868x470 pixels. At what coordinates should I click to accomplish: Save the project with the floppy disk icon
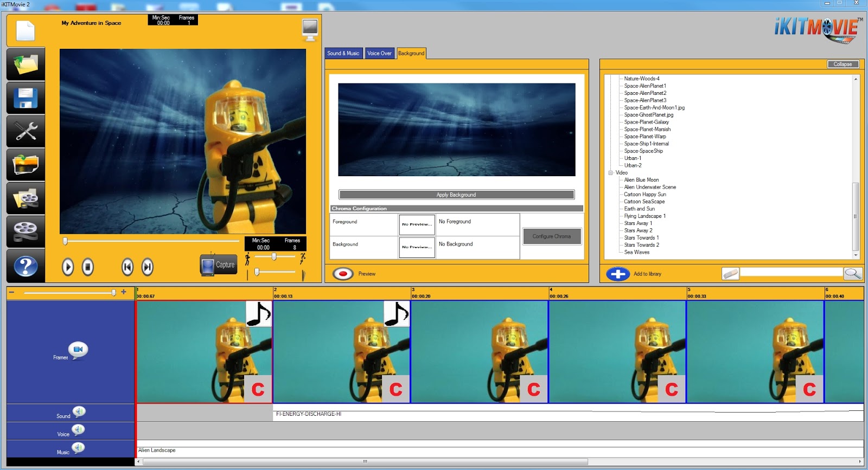pos(25,98)
